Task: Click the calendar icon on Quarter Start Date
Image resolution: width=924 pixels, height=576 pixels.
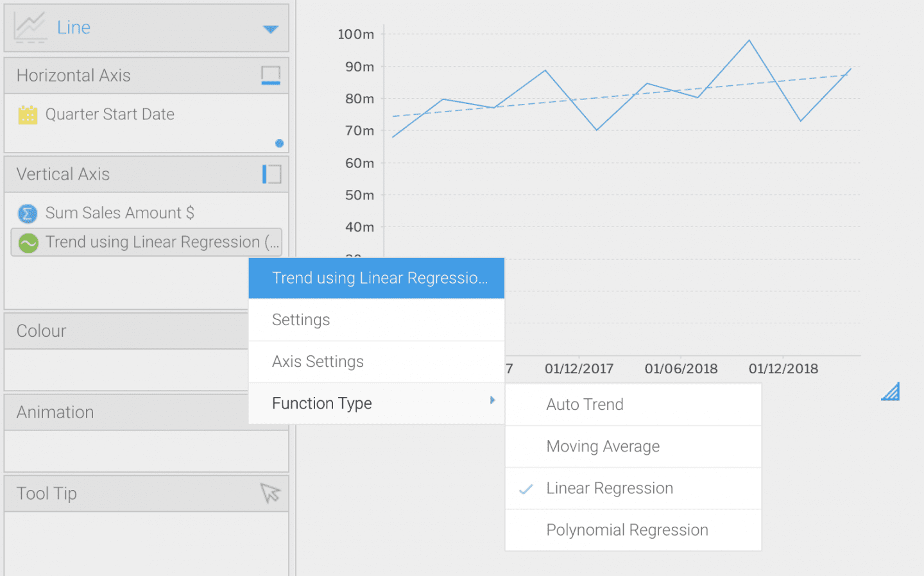Action: click(x=27, y=114)
